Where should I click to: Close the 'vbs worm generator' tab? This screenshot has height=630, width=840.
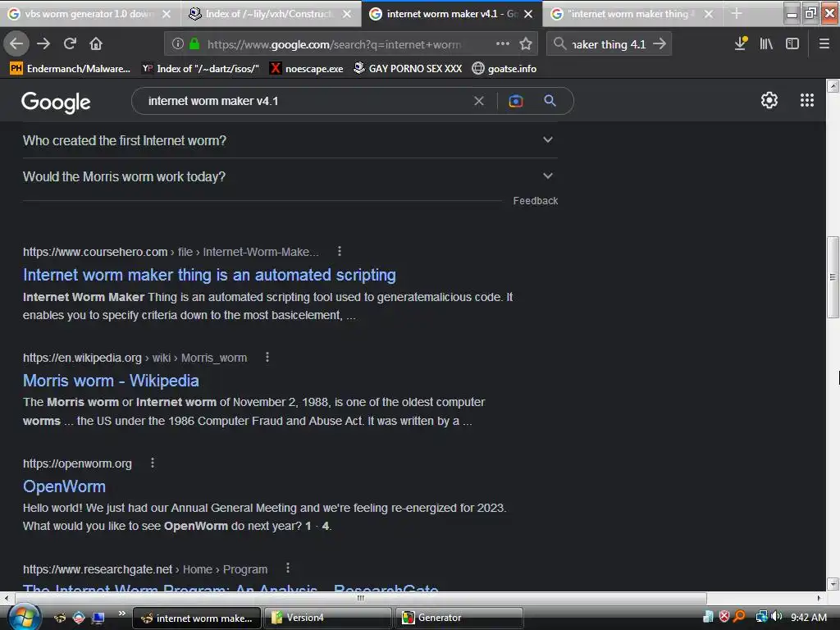[x=167, y=14]
